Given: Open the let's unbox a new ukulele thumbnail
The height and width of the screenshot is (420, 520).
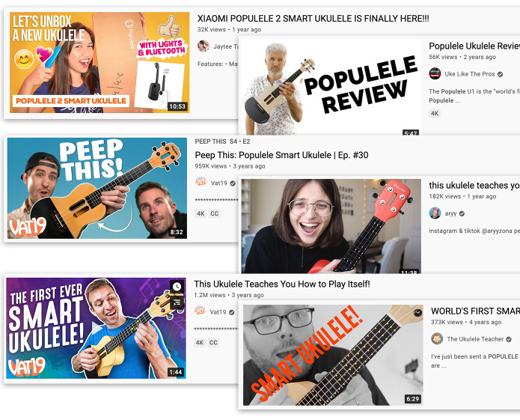Looking at the screenshot, I should [100, 62].
